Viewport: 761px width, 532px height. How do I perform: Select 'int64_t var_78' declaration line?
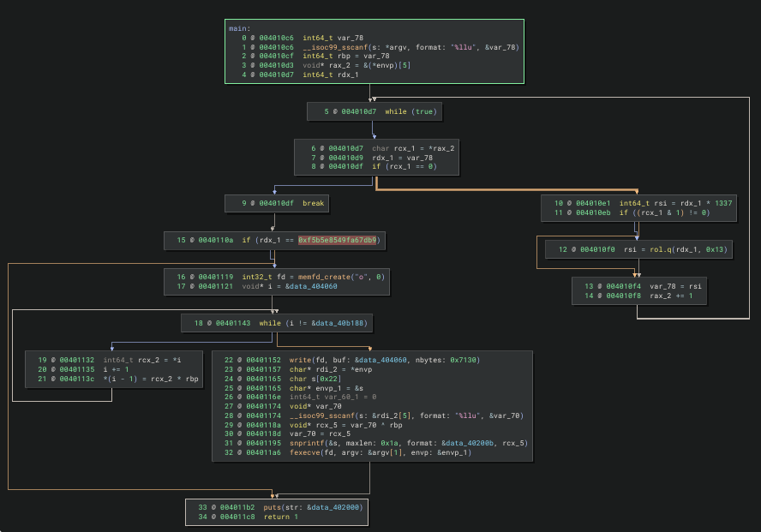click(x=333, y=38)
